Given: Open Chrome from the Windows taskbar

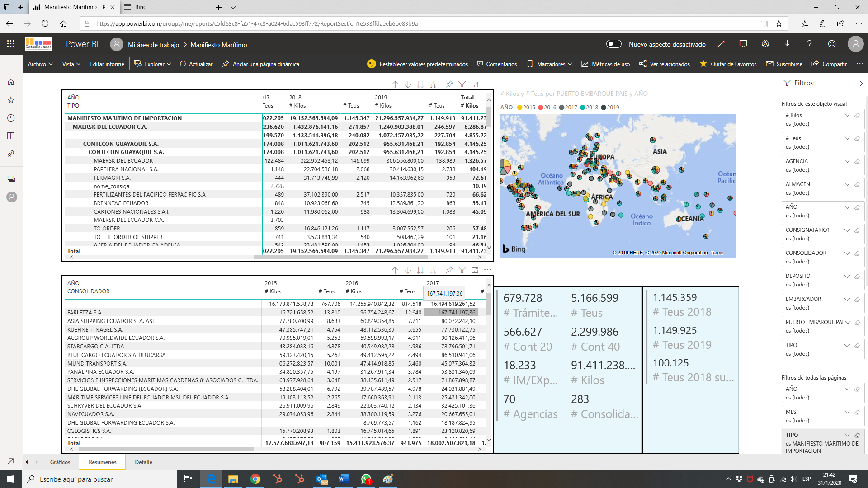Looking at the screenshot, I should (255, 479).
